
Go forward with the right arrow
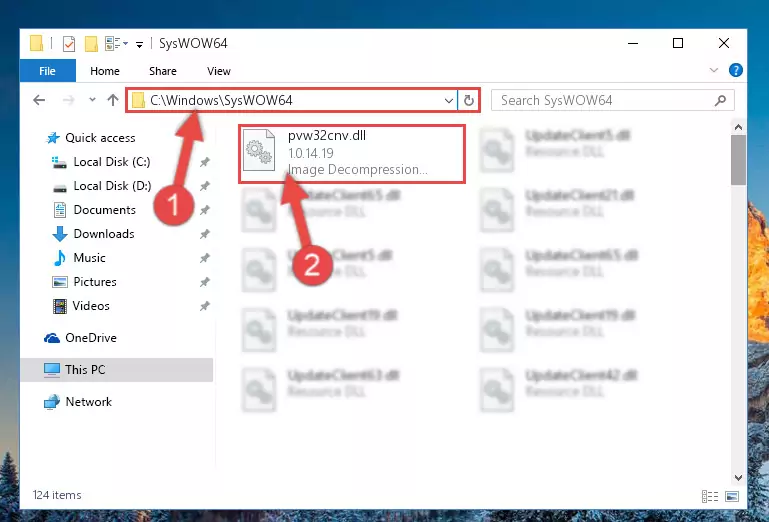(x=69, y=101)
